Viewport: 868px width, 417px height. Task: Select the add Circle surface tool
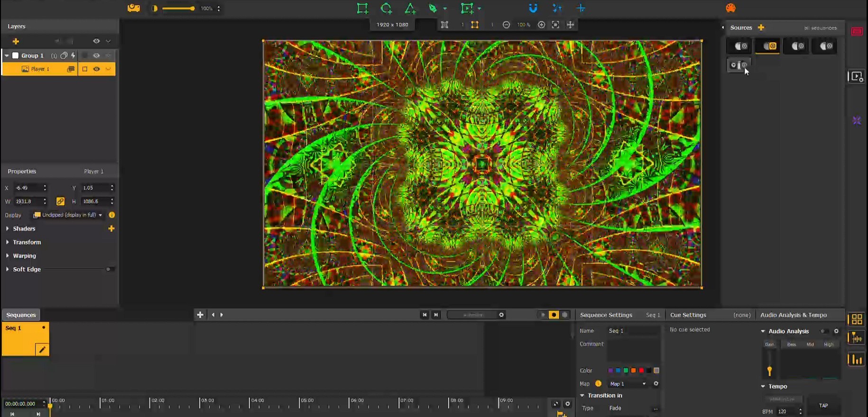point(386,8)
